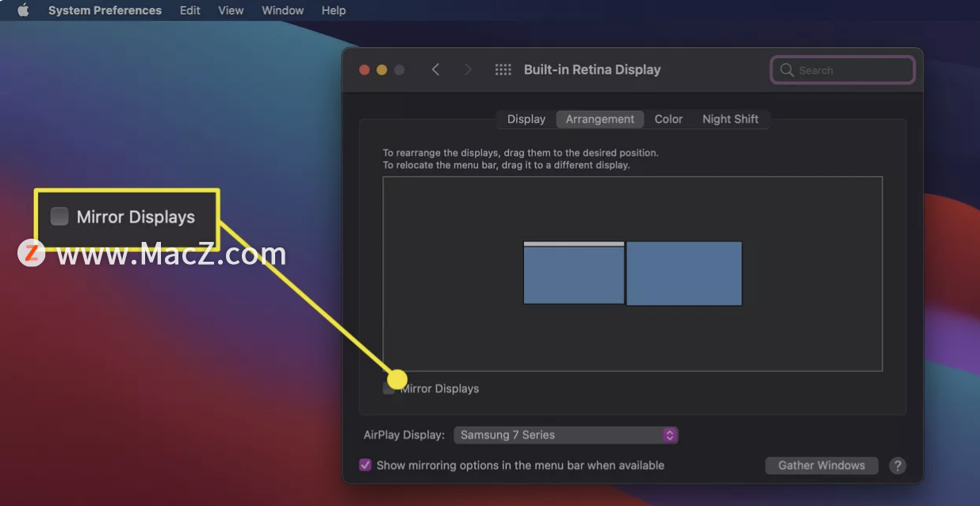Click the white menu bar strip on display
Screen dimensions: 980x506
[574, 243]
